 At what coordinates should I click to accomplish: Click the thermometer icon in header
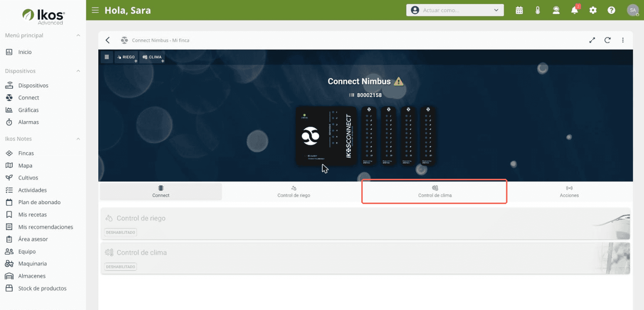[538, 10]
